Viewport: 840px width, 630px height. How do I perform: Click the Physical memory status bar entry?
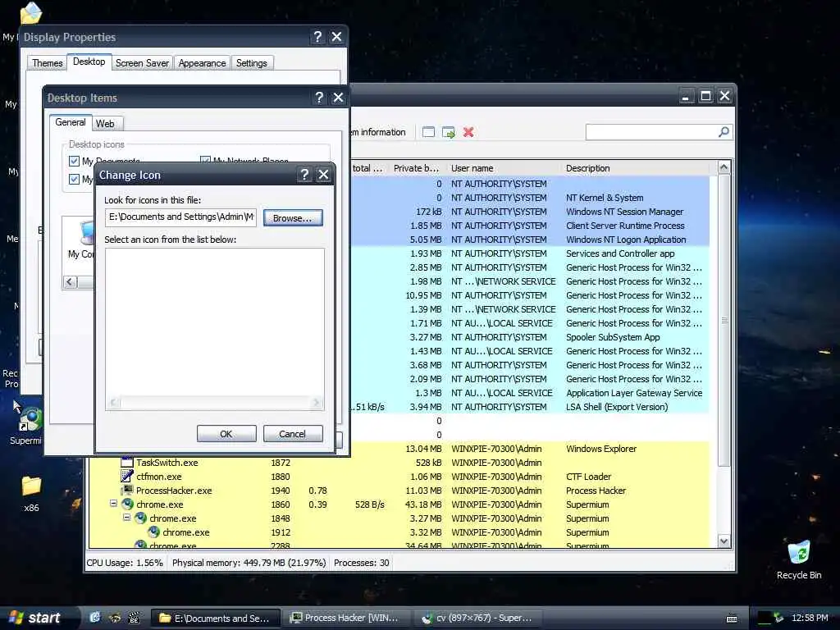point(249,563)
